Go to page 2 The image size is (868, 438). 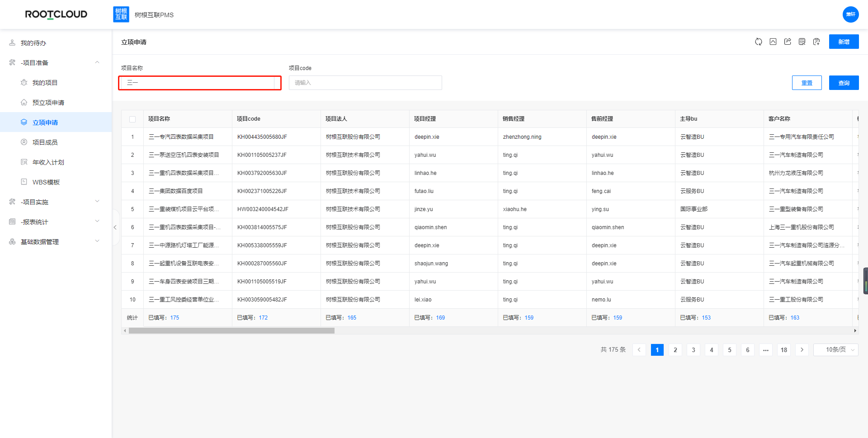pos(675,350)
